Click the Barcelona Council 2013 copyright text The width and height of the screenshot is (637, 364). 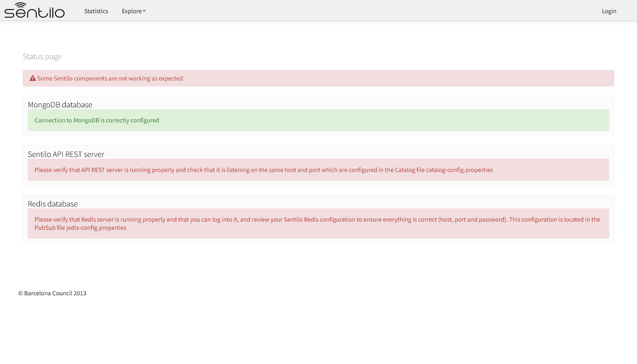(x=52, y=293)
